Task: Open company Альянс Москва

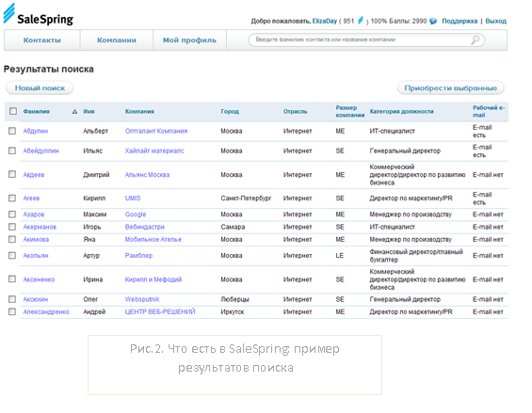Action: point(147,175)
